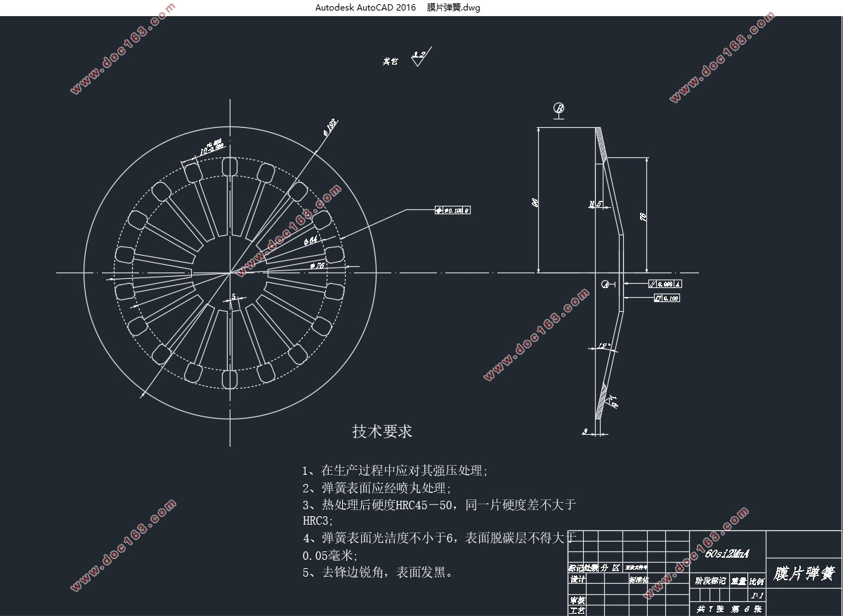Select requirement line 1、在生产过程中应对其强压处理

(395, 471)
